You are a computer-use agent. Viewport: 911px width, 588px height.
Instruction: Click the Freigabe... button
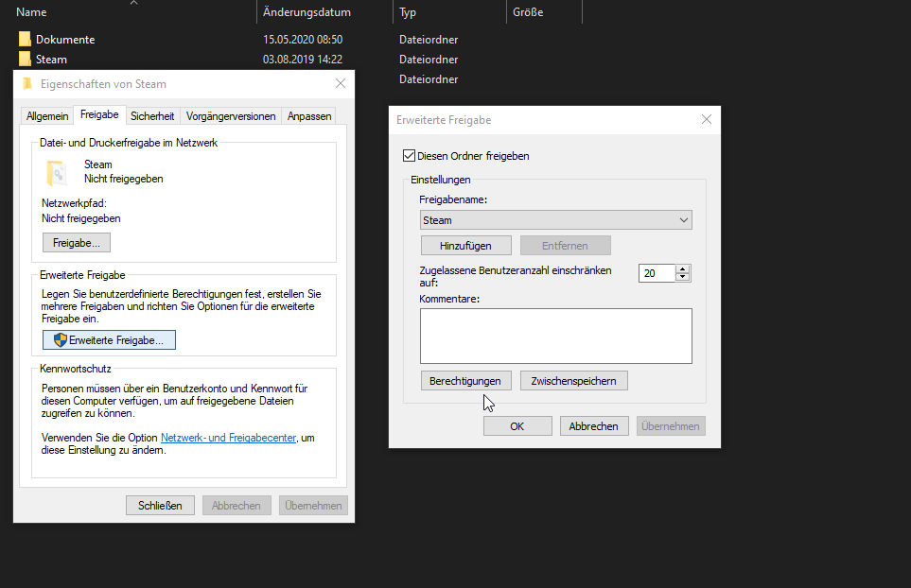click(76, 243)
